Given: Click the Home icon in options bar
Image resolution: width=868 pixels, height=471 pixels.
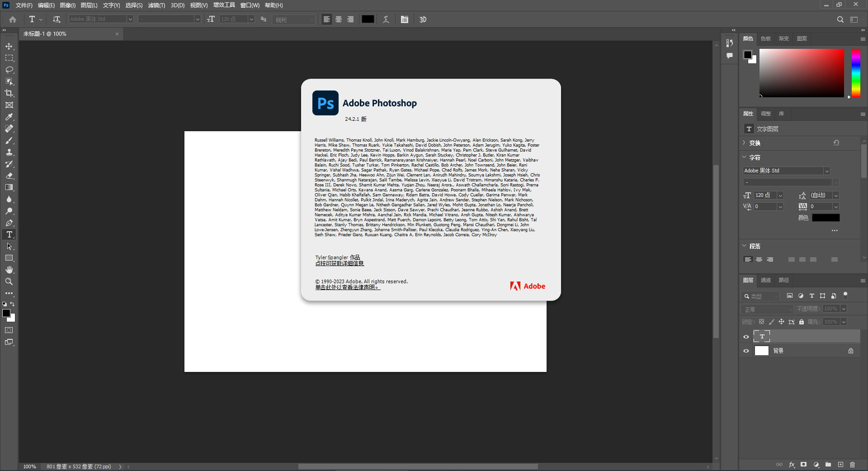Looking at the screenshot, I should coord(13,19).
